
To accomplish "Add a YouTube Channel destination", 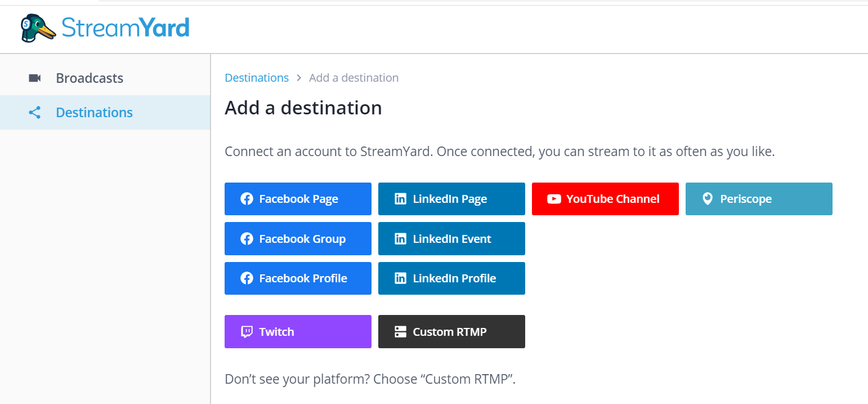I will 605,199.
